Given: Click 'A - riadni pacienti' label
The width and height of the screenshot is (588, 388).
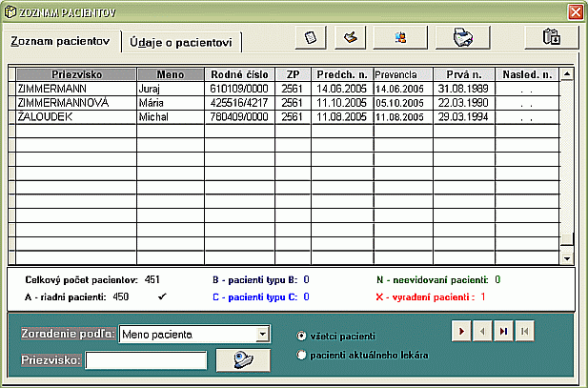Looking at the screenshot, I should click(65, 297).
